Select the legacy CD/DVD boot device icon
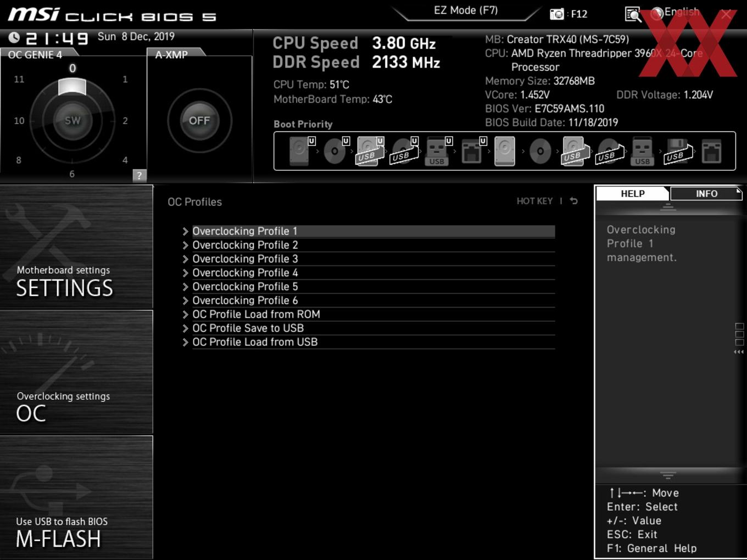This screenshot has width=747, height=560. tap(540, 151)
